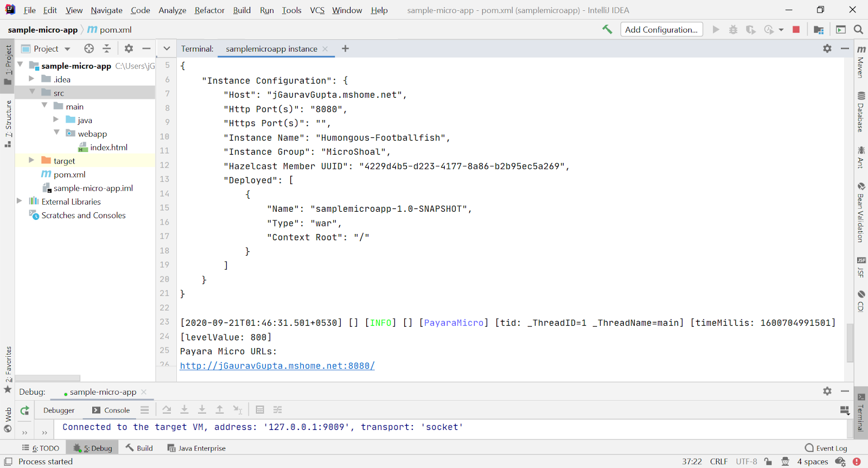Open Bean Validation tool window
Viewport: 868px width, 468px height.
pyautogui.click(x=861, y=212)
